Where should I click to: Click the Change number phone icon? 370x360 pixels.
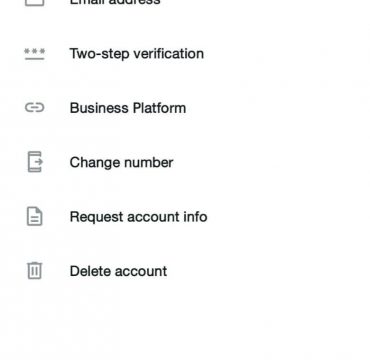(x=35, y=162)
